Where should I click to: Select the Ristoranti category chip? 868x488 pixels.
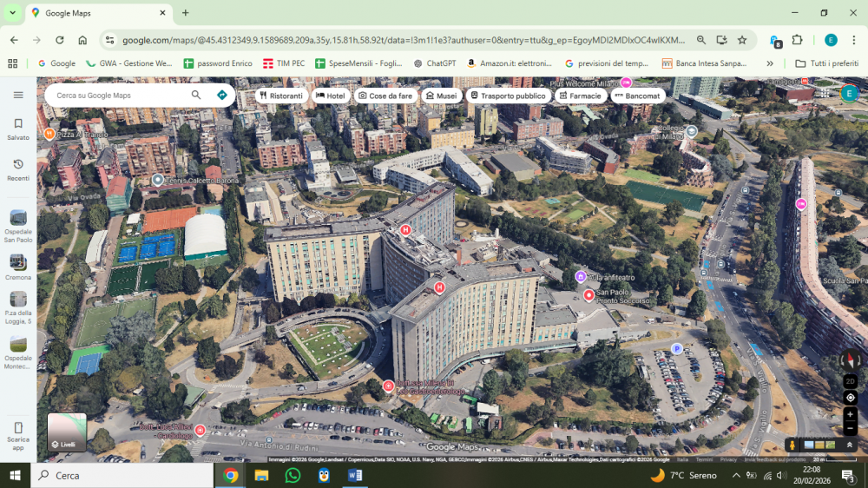[281, 96]
